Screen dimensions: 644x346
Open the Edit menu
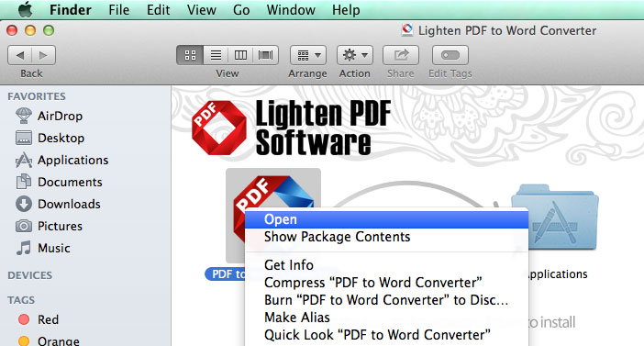click(158, 9)
